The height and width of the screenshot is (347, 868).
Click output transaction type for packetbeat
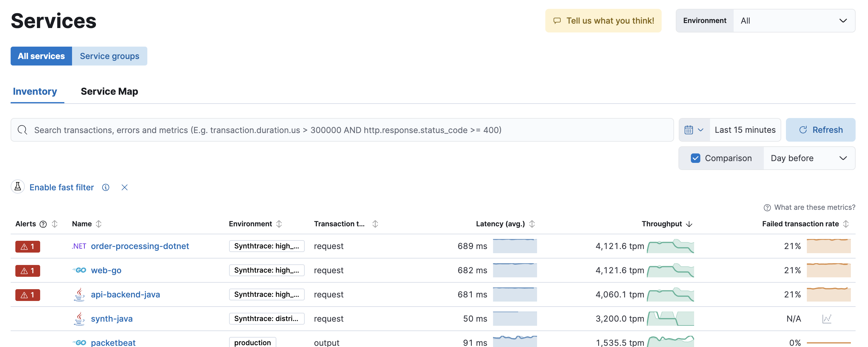click(x=327, y=343)
